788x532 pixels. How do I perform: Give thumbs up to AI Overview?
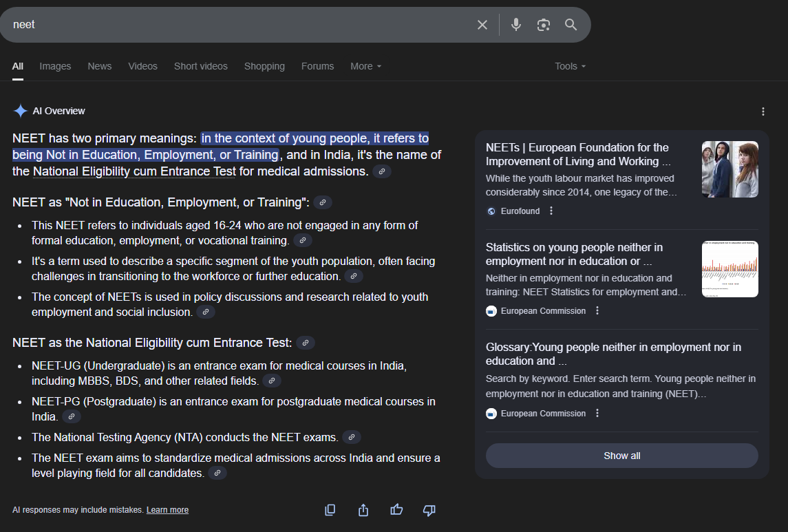[396, 510]
